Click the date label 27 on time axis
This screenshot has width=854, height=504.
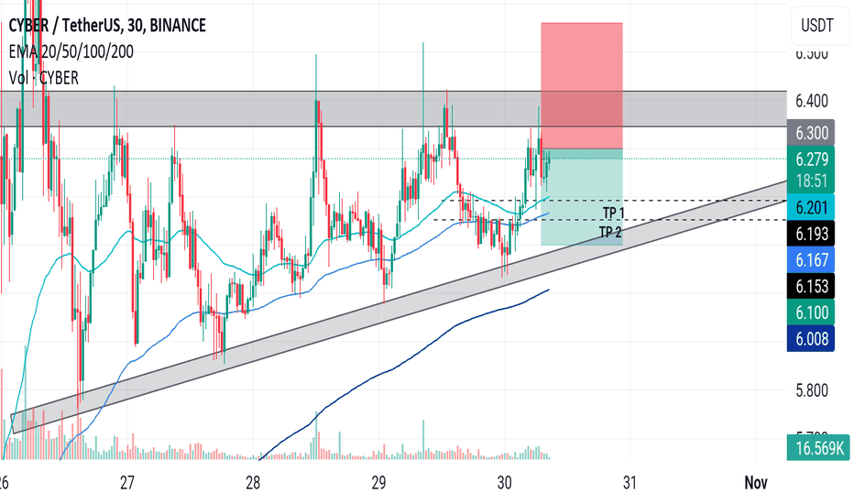pyautogui.click(x=126, y=483)
